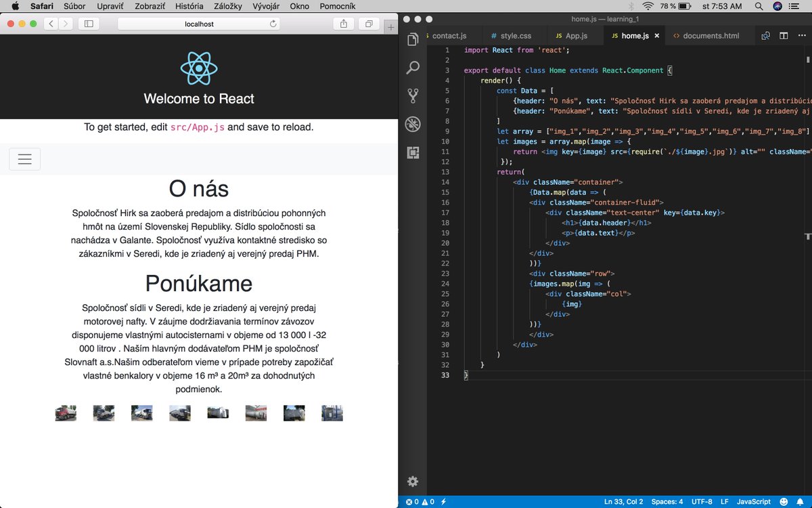Open the Search view in VS Code
This screenshot has width=812, height=508.
pyautogui.click(x=413, y=68)
